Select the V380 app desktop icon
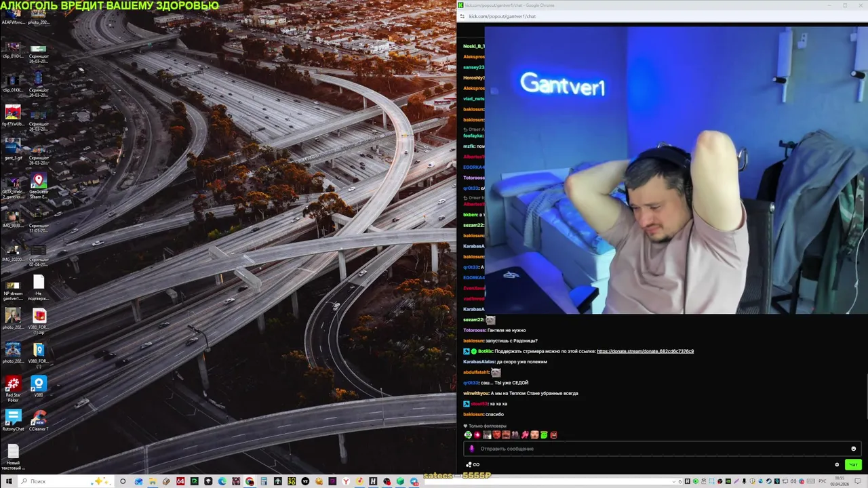 click(x=39, y=386)
